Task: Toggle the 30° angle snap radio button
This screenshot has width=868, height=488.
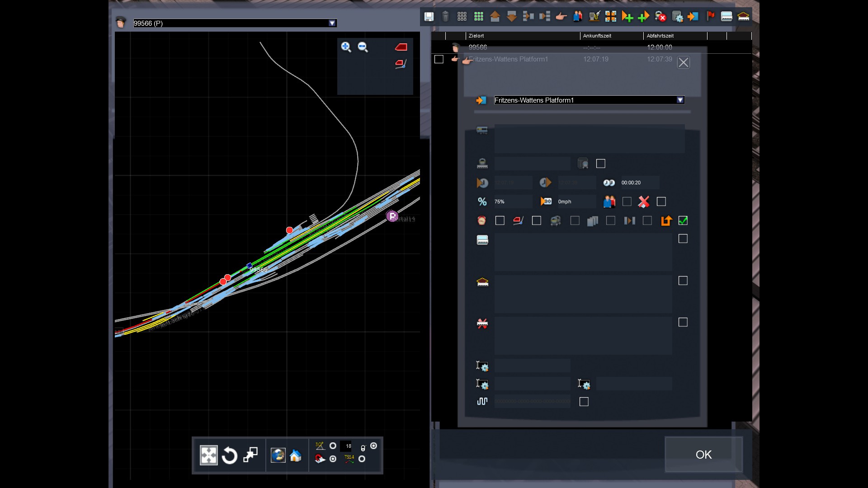Action: (x=333, y=446)
